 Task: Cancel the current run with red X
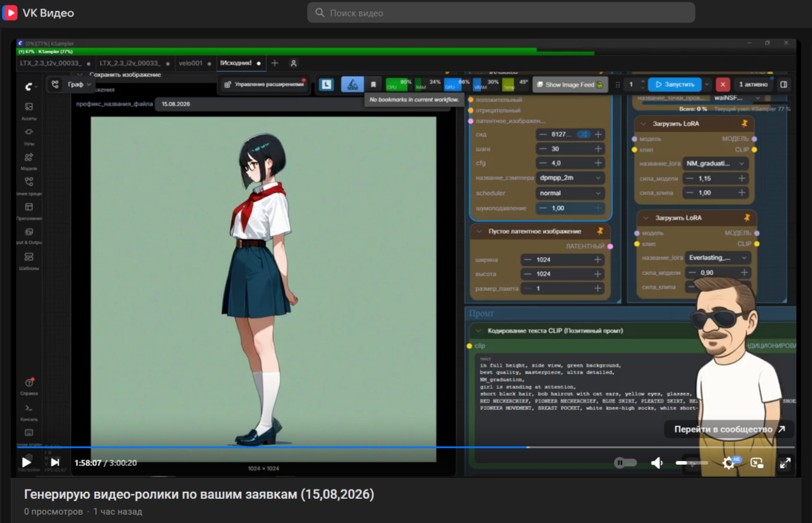tap(723, 85)
